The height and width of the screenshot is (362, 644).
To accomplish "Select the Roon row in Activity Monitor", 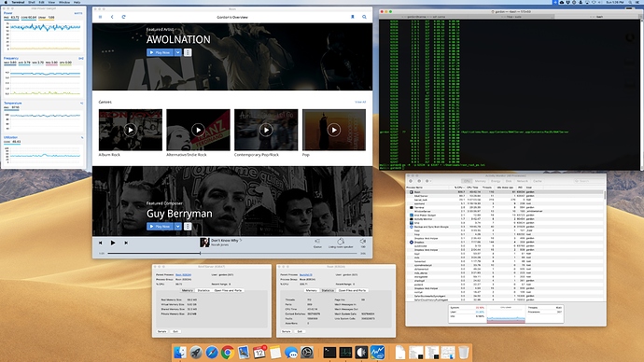I will (505, 192).
